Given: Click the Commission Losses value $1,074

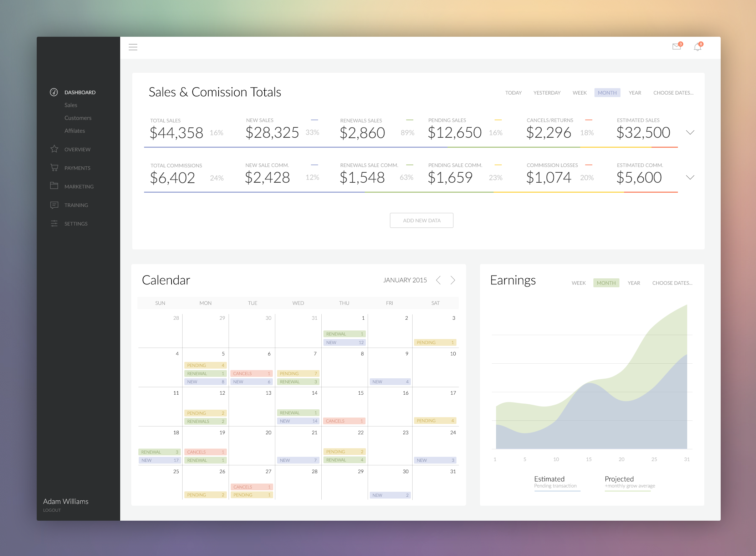Looking at the screenshot, I should 548,177.
